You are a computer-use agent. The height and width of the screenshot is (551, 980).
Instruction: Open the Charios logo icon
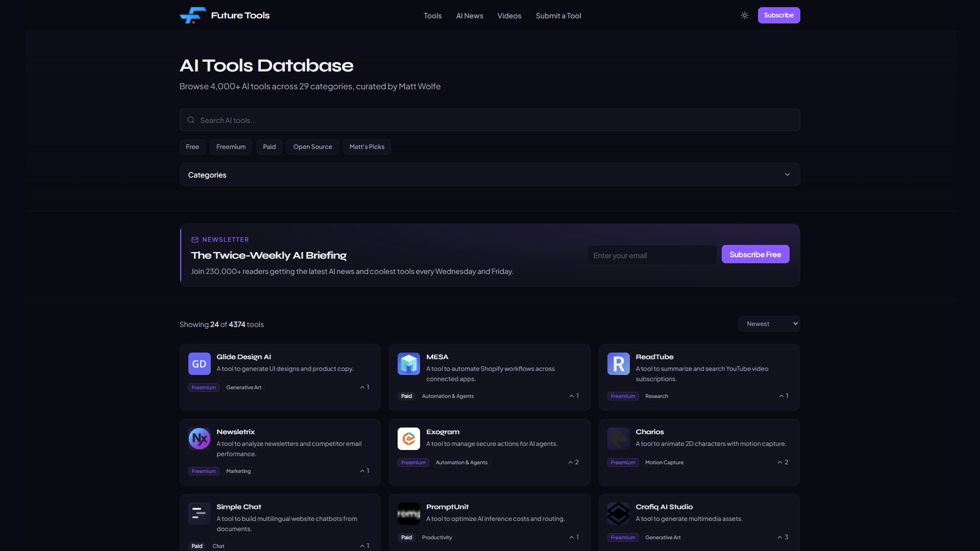pos(619,439)
